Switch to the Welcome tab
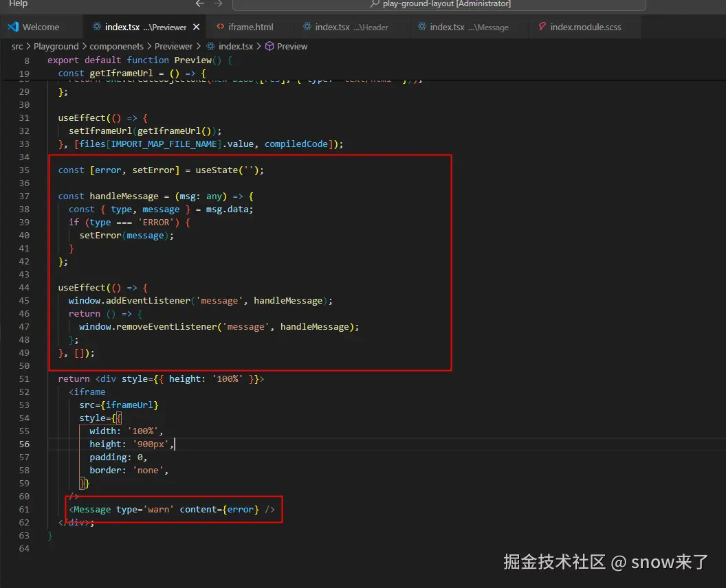The image size is (726, 588). pos(41,27)
